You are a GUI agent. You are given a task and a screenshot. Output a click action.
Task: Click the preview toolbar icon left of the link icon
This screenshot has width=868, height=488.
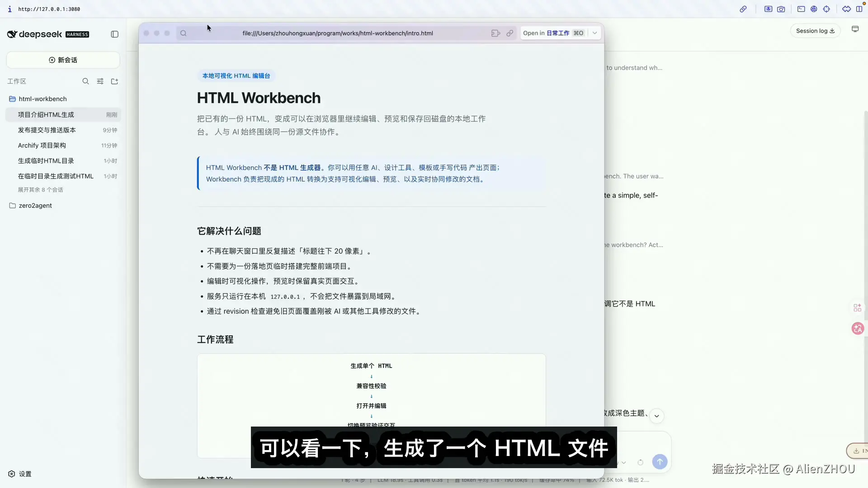coord(495,33)
